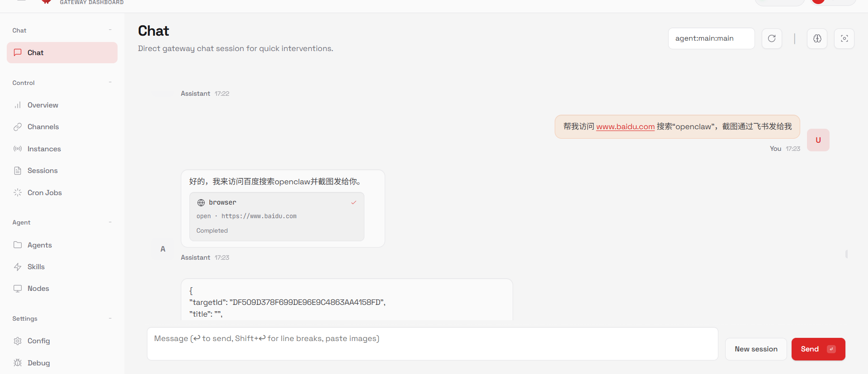Click the Config gear icon

(18, 341)
